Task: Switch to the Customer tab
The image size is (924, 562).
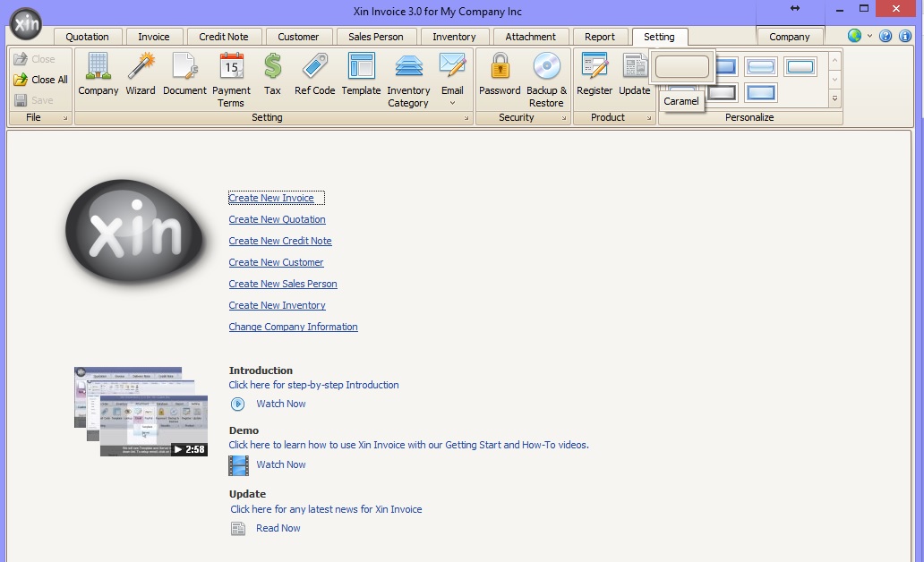Action: (298, 37)
